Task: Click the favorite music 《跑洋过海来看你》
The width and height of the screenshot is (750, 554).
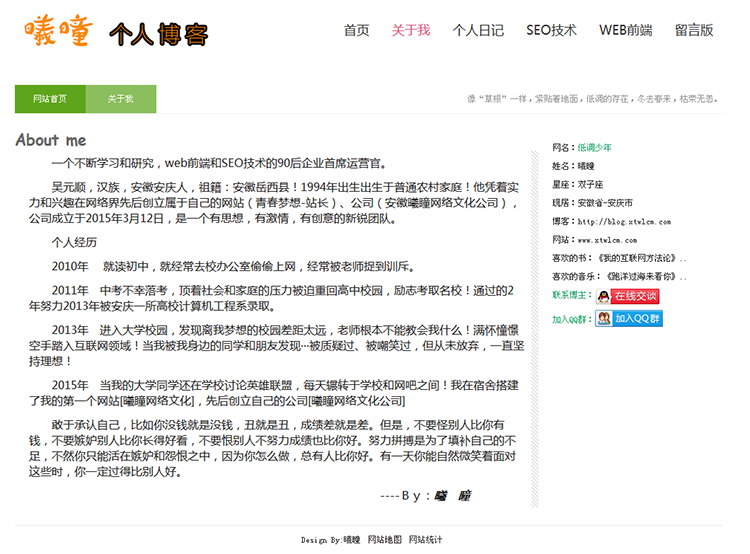Action: click(x=641, y=277)
